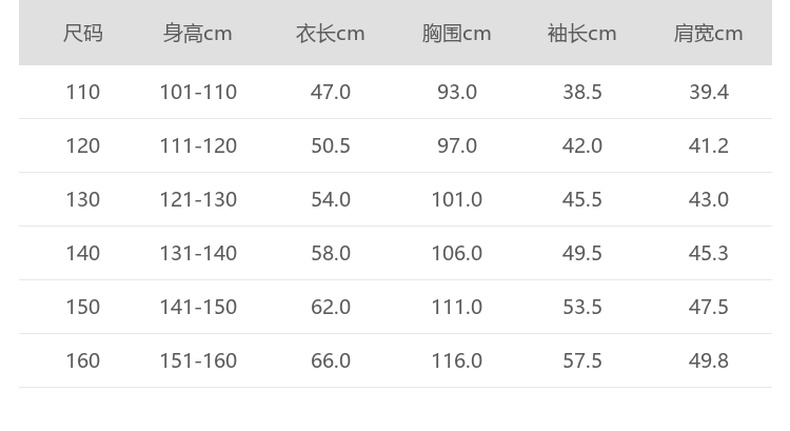This screenshot has width=790, height=431.
Task: Select the 胸围cm column header
Action: click(456, 33)
